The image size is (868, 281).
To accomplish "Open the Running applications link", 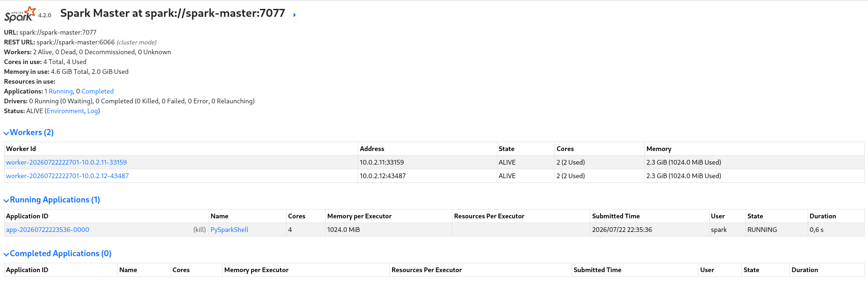I will point(61,91).
